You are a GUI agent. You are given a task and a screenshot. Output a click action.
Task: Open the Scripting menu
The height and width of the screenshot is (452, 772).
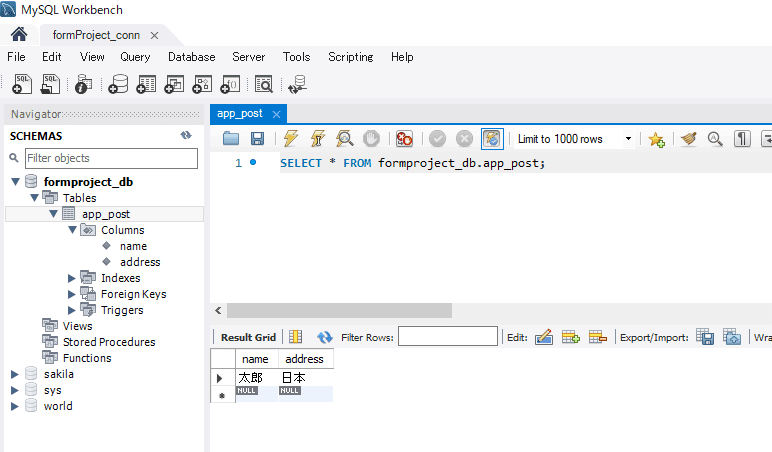click(351, 57)
